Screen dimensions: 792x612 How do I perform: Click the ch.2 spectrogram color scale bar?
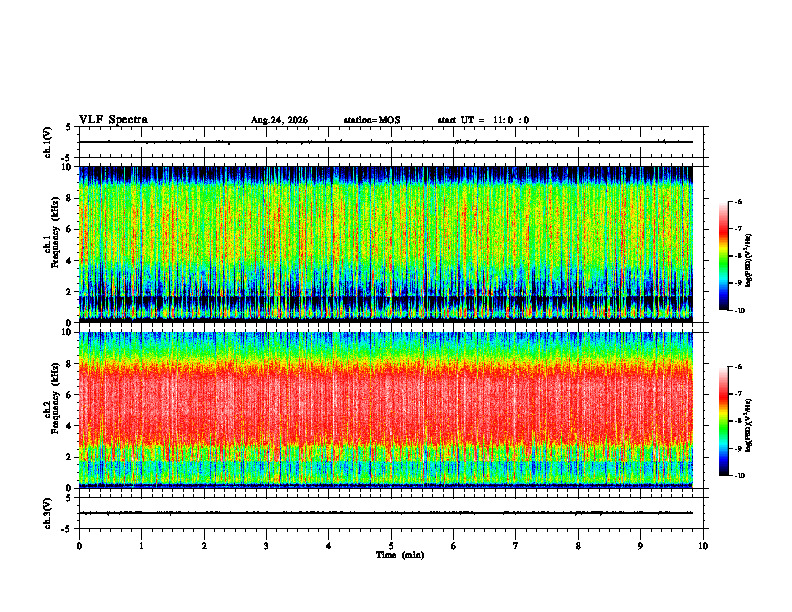coord(723,421)
